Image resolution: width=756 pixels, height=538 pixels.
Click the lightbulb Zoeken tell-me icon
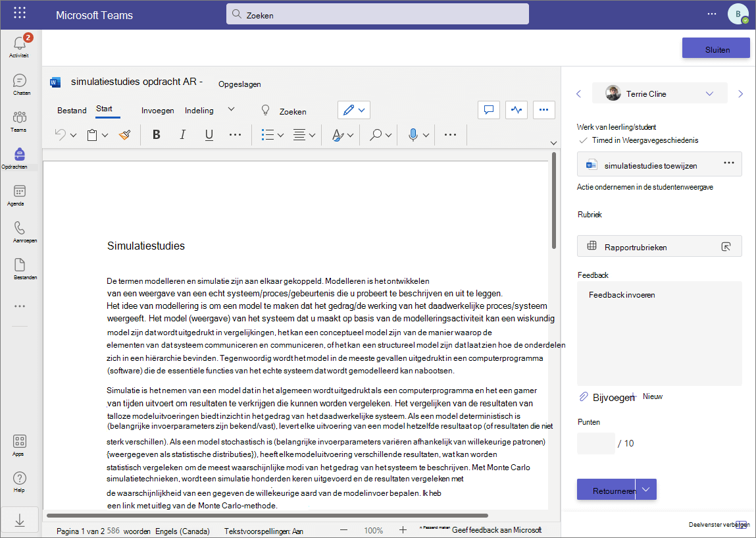(266, 110)
